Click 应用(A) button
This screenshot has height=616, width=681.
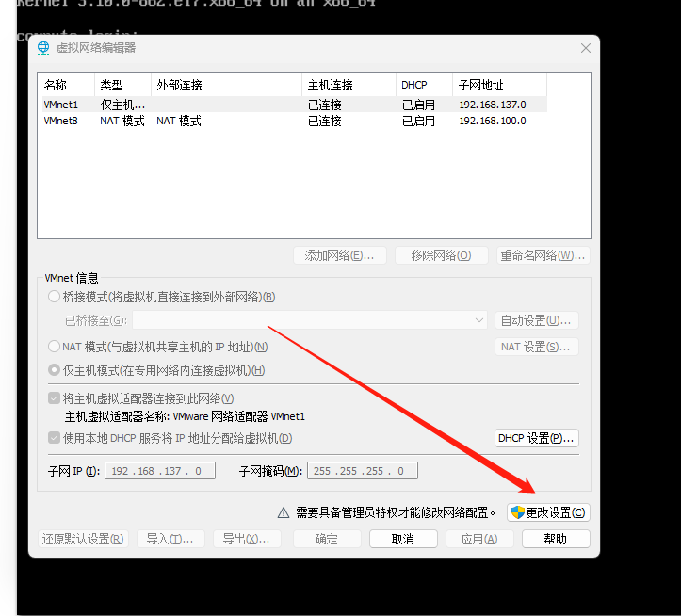click(479, 539)
